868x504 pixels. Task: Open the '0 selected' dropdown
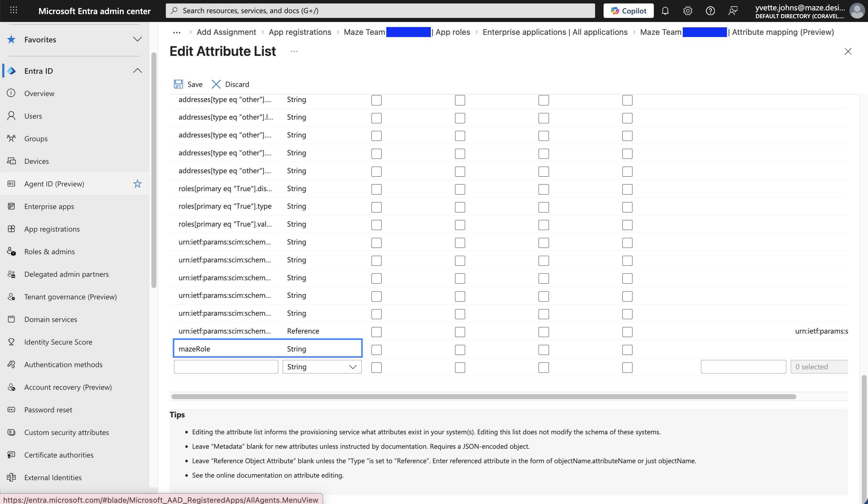tap(819, 367)
